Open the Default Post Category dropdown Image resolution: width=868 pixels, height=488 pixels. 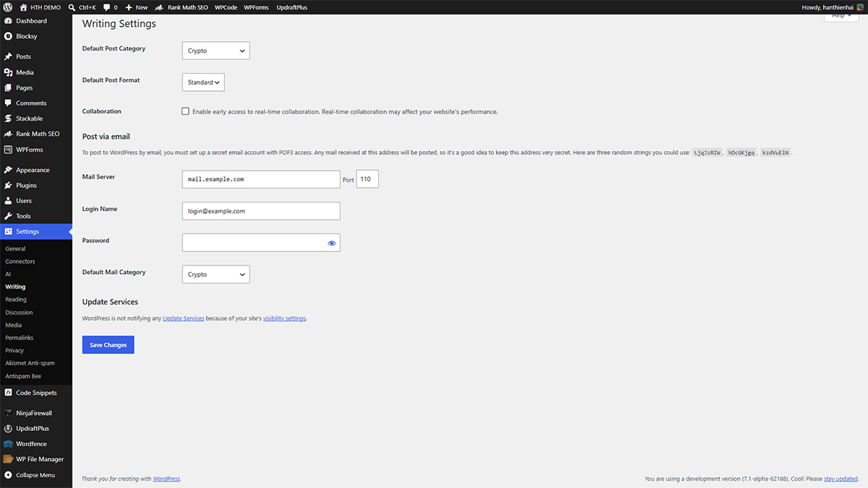[216, 51]
